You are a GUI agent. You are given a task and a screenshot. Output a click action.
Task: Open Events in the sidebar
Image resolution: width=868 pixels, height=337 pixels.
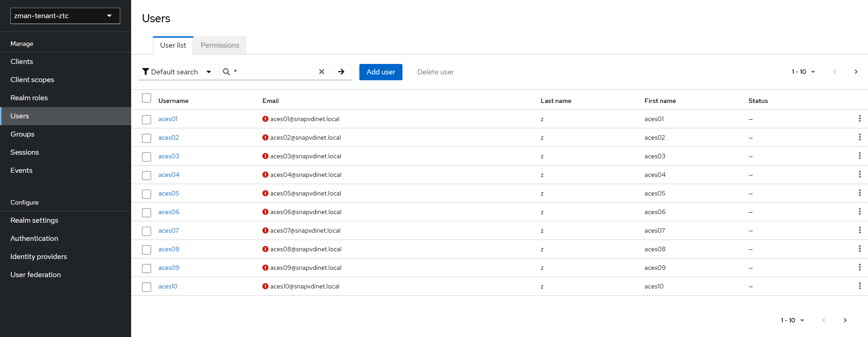click(65, 171)
